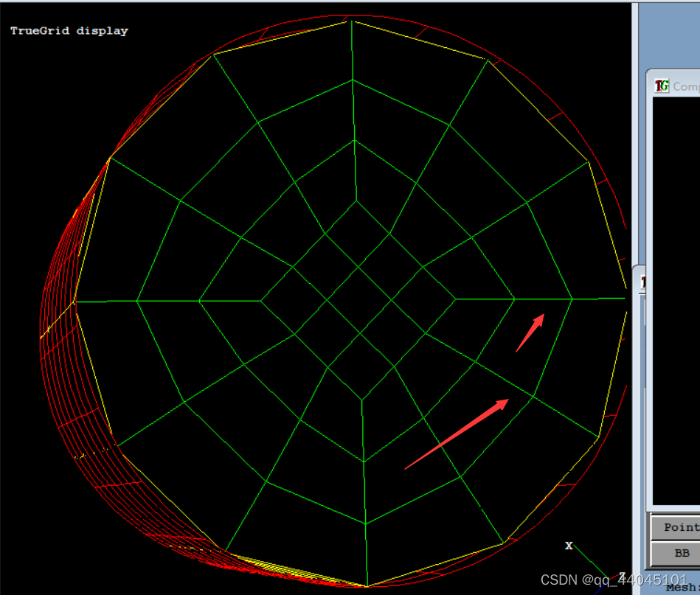Click the TrueGrid display title text
The width and height of the screenshot is (700, 595).
[x=69, y=30]
